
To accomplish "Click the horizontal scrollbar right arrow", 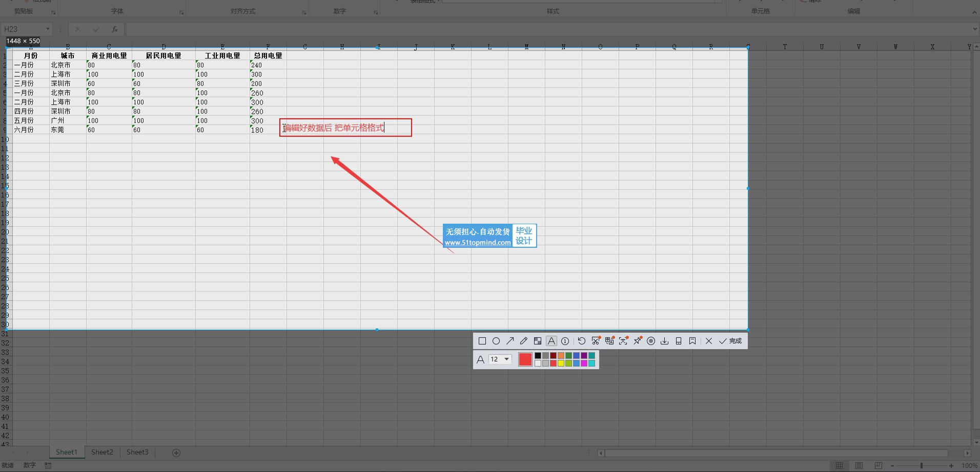I will pyautogui.click(x=967, y=453).
